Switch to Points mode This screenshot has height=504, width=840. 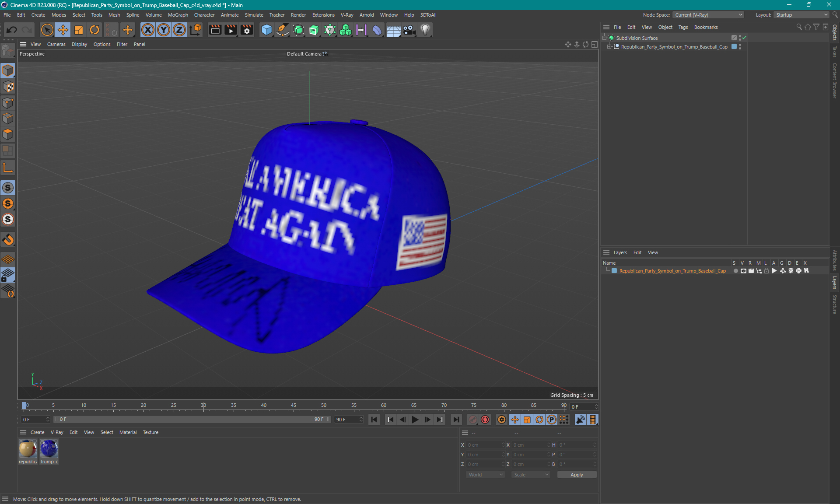click(x=8, y=103)
